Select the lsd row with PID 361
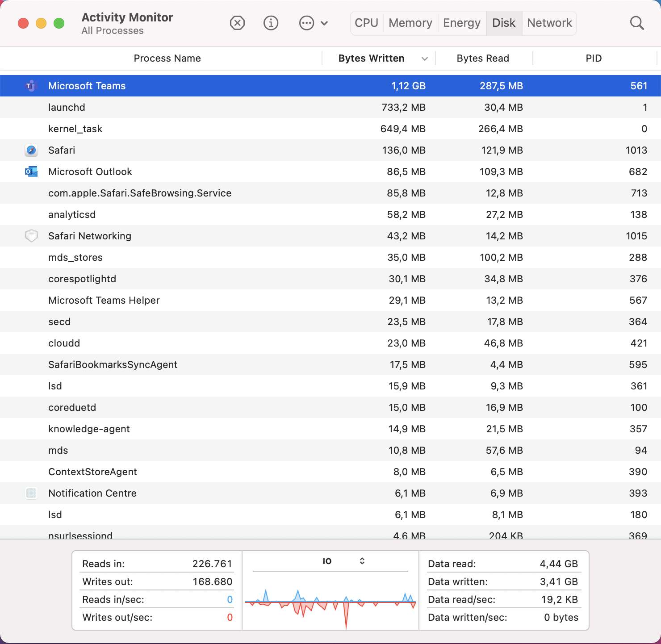This screenshot has height=644, width=661. click(x=330, y=386)
